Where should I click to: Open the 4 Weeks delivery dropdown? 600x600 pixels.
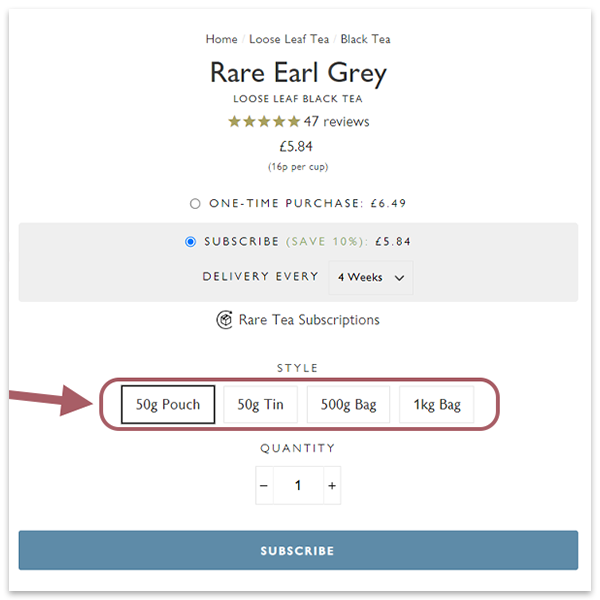tap(370, 277)
